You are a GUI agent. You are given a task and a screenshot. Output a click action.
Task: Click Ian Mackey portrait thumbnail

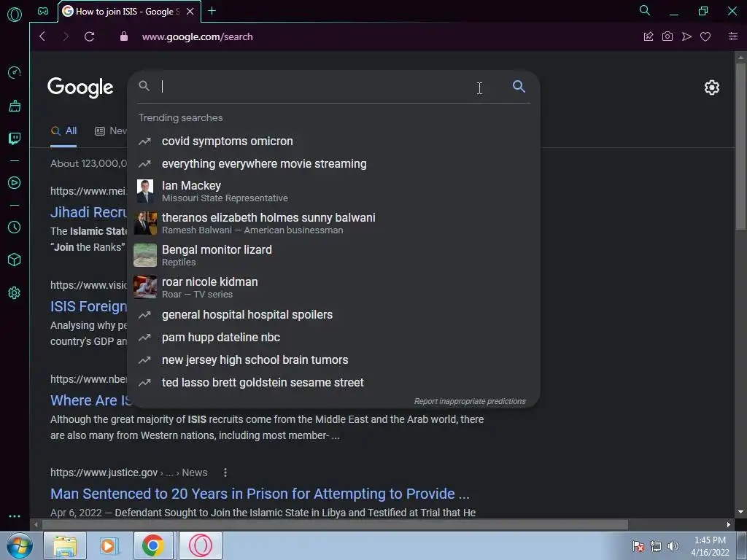pos(145,192)
